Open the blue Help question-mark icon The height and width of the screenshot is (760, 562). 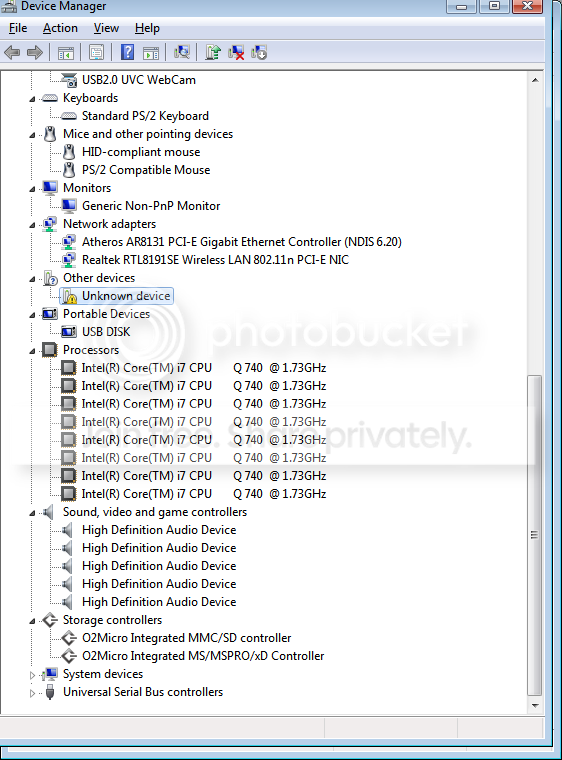(128, 52)
